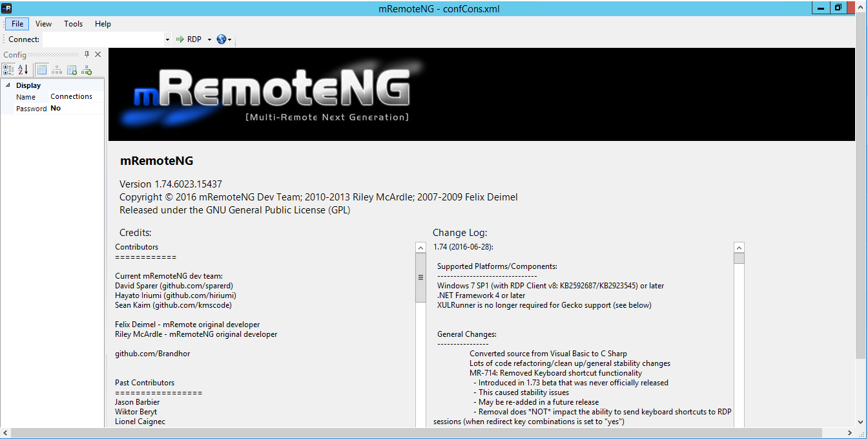Open the RDP protocol dropdown arrow

209,39
